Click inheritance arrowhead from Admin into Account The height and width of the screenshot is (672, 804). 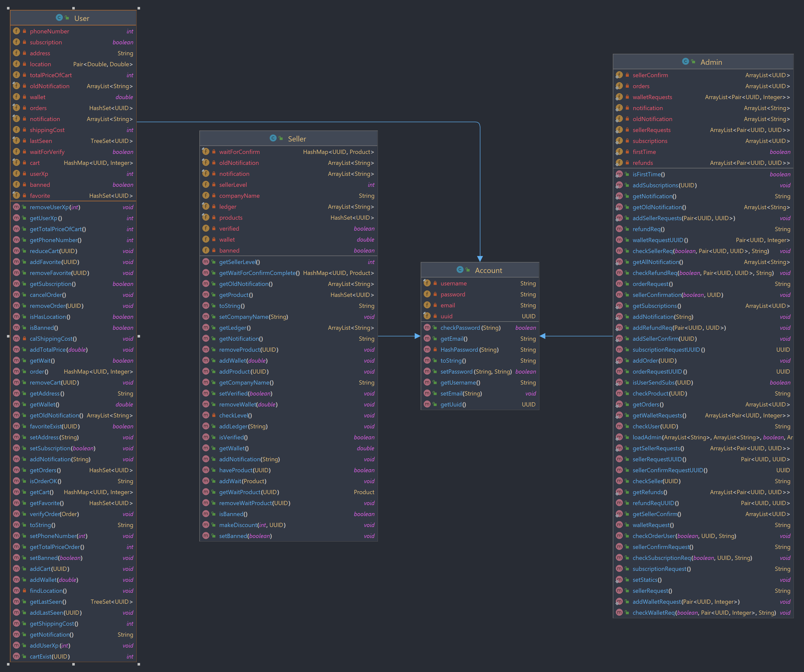click(543, 336)
